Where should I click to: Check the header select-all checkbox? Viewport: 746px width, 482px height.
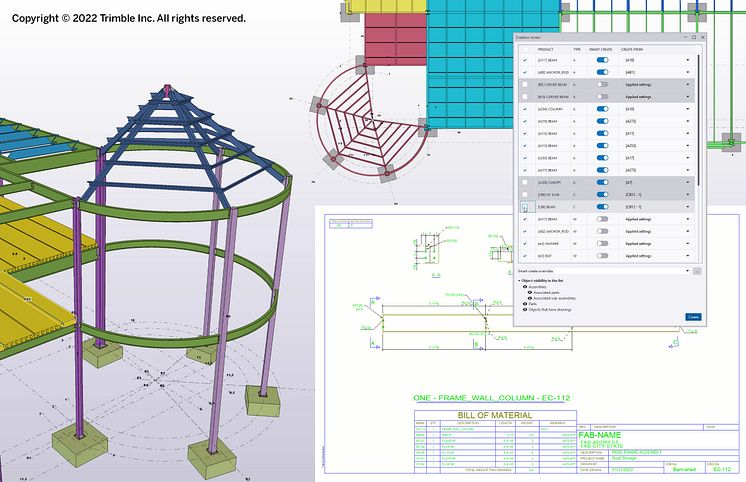click(525, 48)
